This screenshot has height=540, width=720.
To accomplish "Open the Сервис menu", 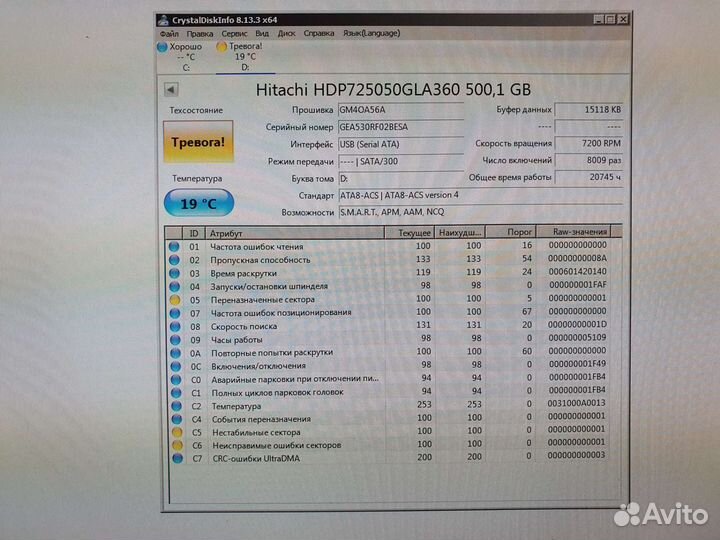I will [234, 34].
